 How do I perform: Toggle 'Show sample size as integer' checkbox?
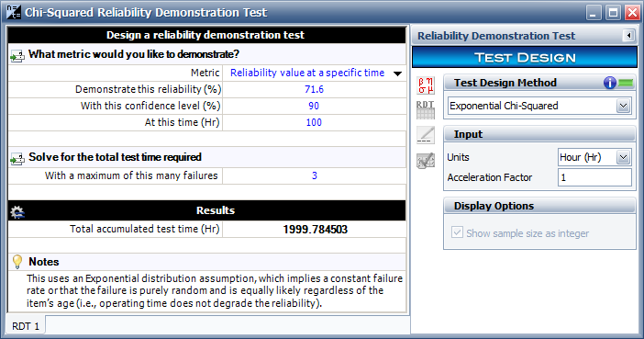tap(457, 232)
